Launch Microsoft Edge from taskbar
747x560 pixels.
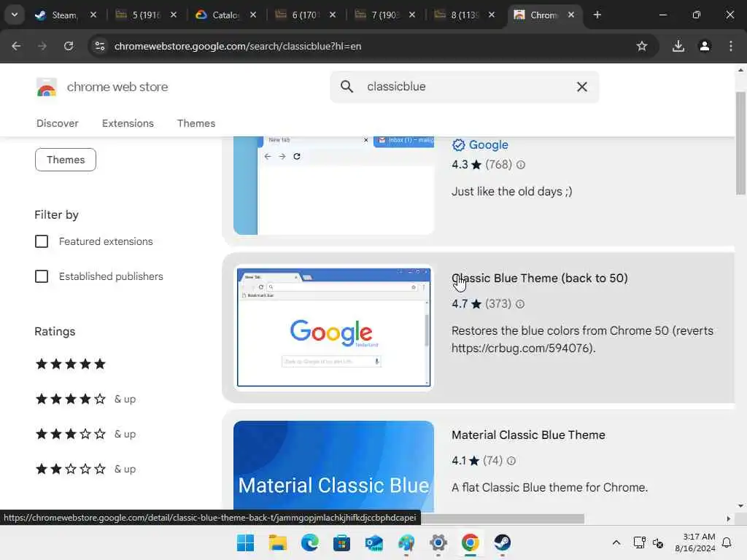point(309,542)
